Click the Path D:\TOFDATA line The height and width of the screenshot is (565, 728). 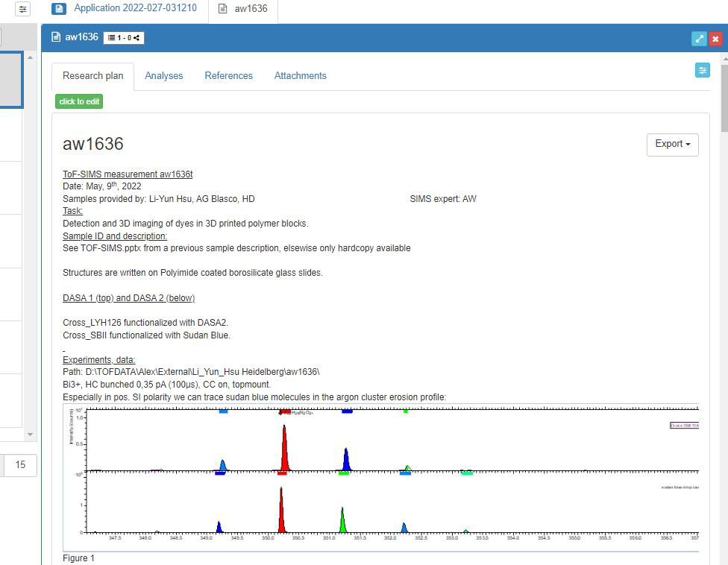point(191,372)
